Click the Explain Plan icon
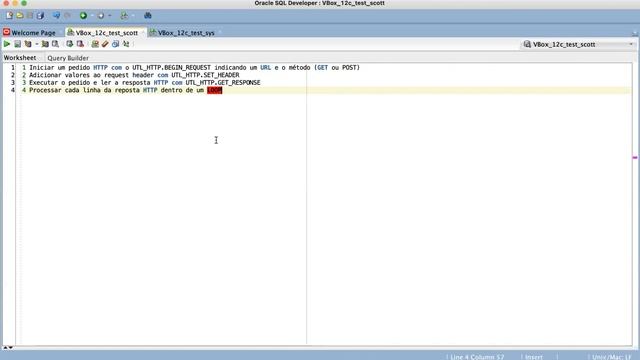Viewport: 640px width, 360px height. coord(28,44)
